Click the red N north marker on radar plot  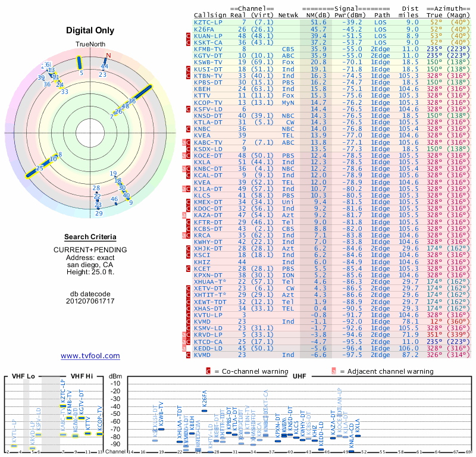pyautogui.click(x=108, y=55)
